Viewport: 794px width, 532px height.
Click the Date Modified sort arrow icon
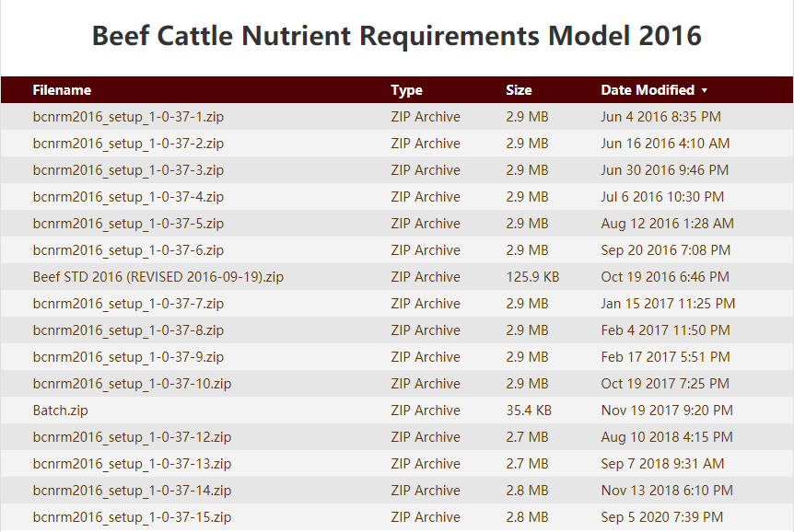click(x=705, y=90)
